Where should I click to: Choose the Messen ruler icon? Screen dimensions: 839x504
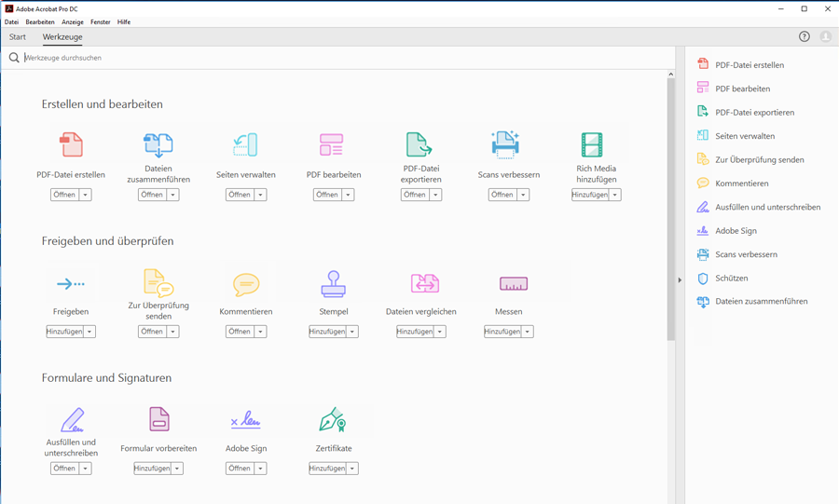[x=514, y=284]
